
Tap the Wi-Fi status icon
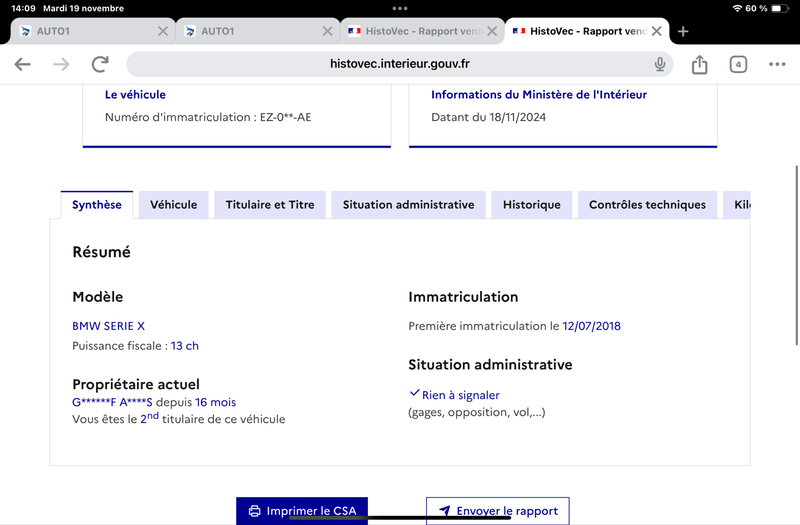737,8
